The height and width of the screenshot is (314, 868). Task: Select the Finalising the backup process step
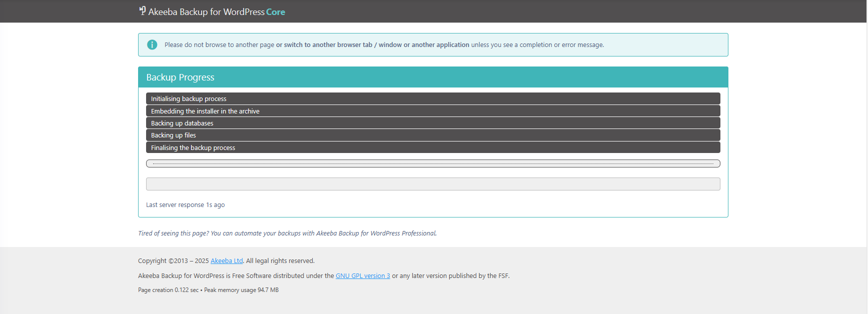193,148
